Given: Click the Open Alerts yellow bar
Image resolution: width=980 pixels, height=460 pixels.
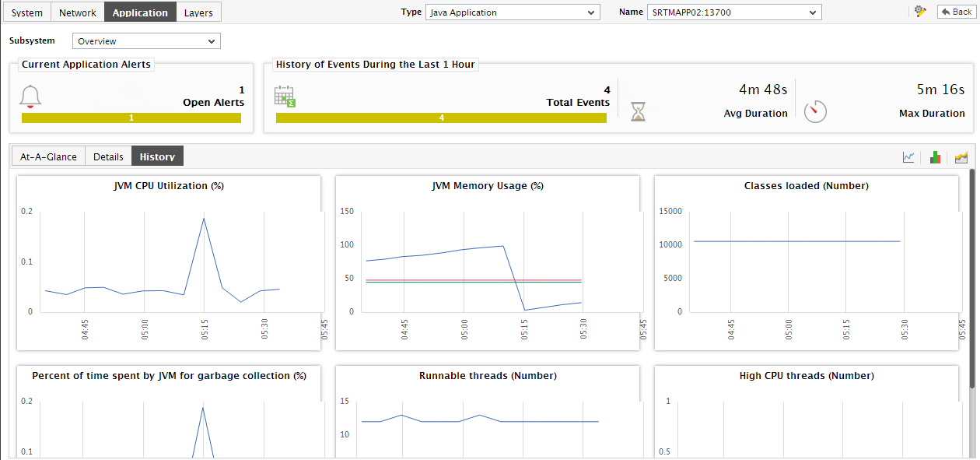Looking at the screenshot, I should tap(131, 118).
